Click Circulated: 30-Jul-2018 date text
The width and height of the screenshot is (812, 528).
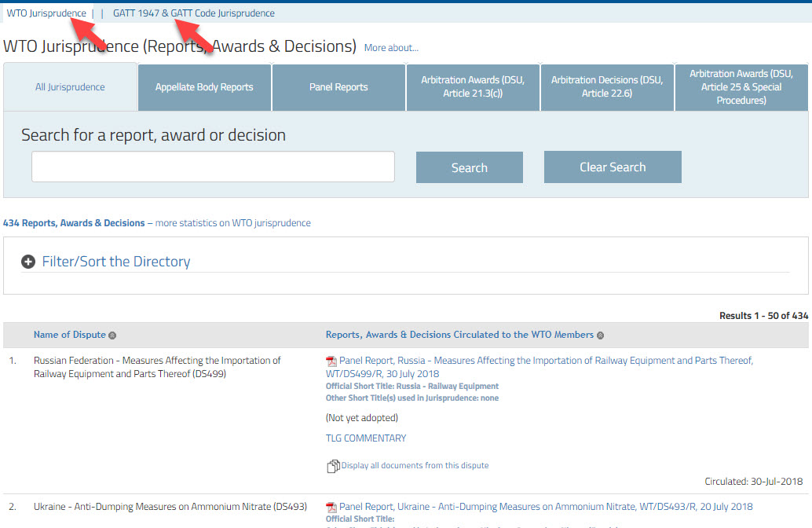[753, 482]
